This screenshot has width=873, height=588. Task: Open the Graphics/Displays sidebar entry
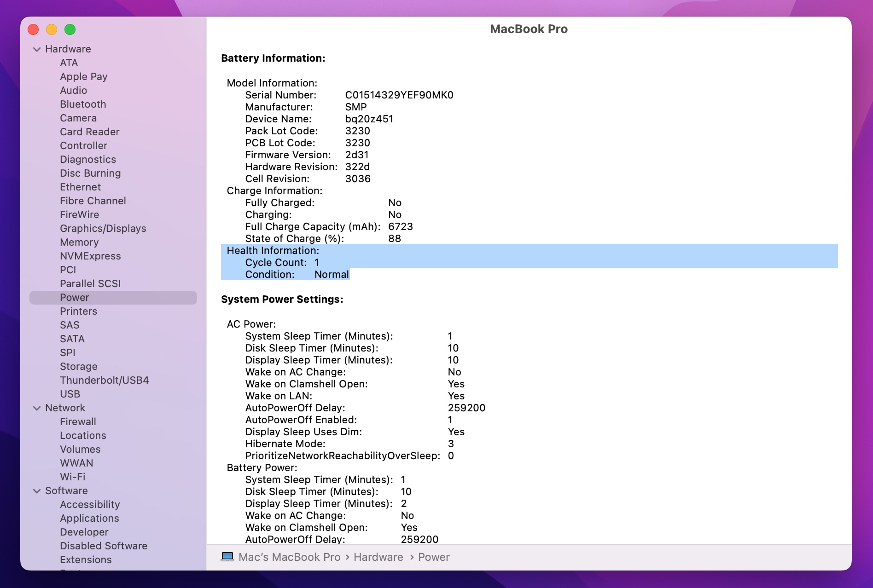point(103,229)
